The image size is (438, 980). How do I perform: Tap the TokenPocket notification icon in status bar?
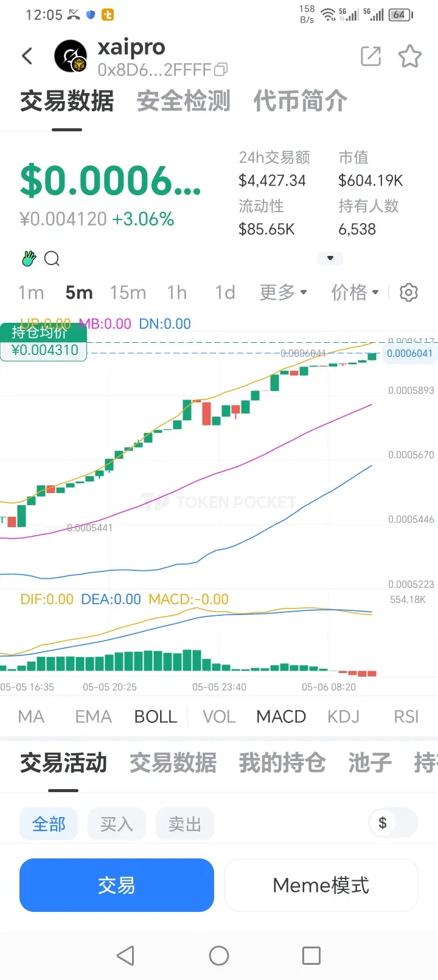(108, 15)
